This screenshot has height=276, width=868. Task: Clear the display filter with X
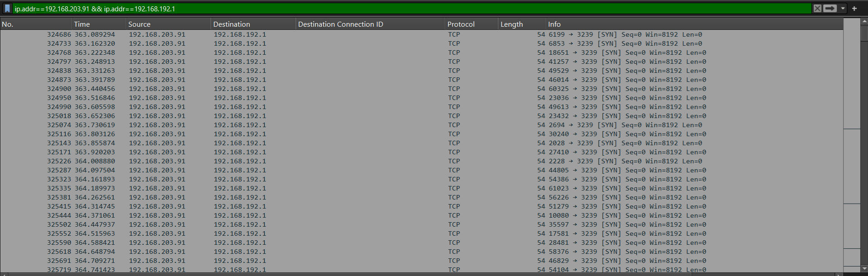coord(817,9)
